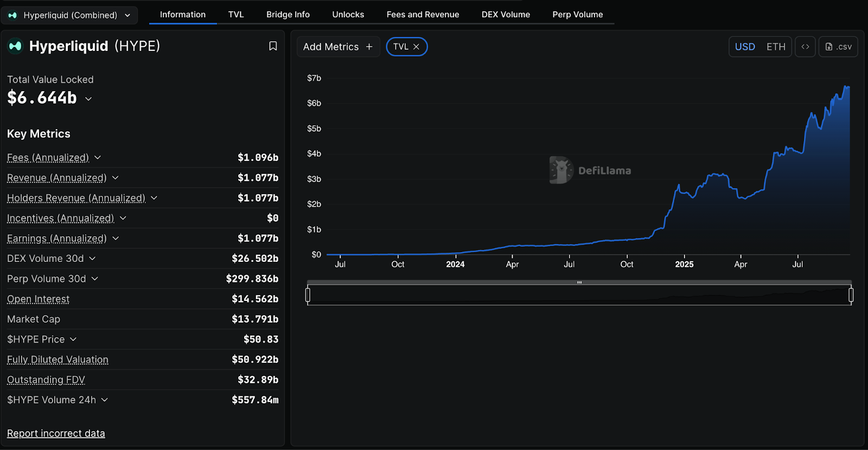Open the Hyperliquid (Combined) protocol dropdown
The image size is (868, 450).
click(69, 15)
